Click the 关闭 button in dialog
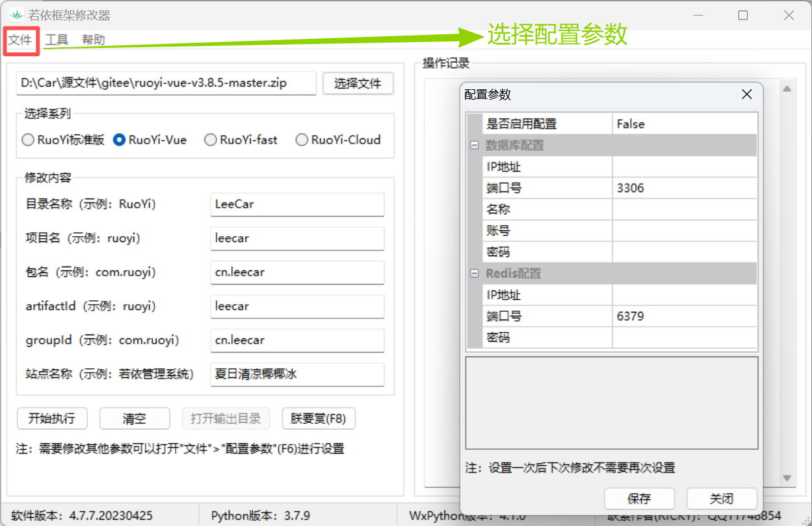812x526 pixels. point(721,499)
